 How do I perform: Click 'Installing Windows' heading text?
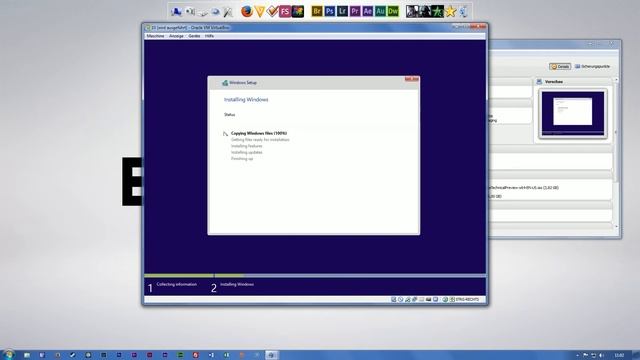pos(246,100)
